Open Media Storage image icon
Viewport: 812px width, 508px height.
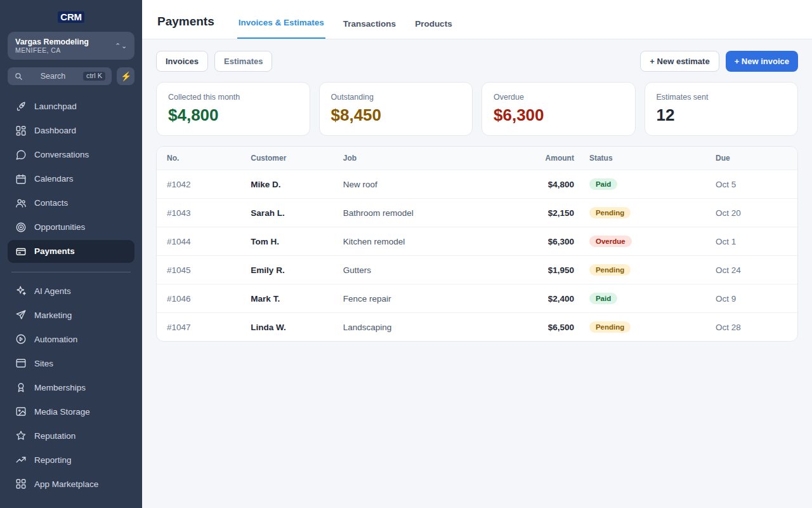click(x=21, y=412)
